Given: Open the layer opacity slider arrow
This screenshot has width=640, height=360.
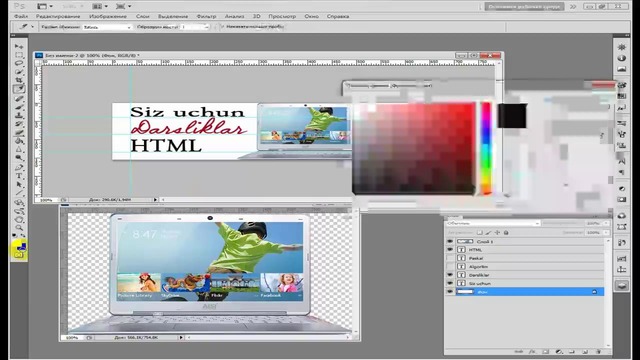Looking at the screenshot, I should click(606, 223).
